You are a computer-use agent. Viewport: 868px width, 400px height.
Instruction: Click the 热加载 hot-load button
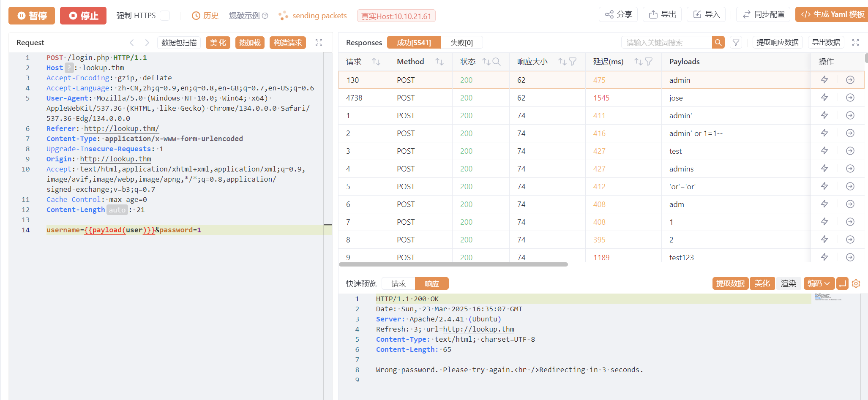point(250,43)
